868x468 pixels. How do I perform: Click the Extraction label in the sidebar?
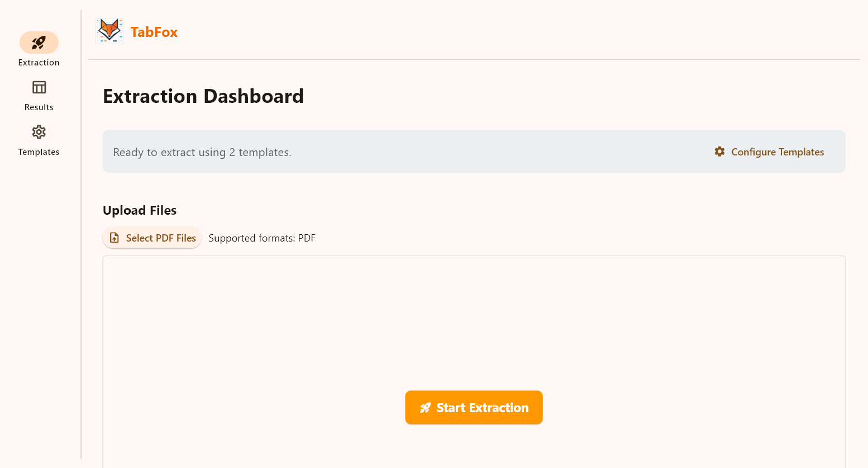(39, 62)
